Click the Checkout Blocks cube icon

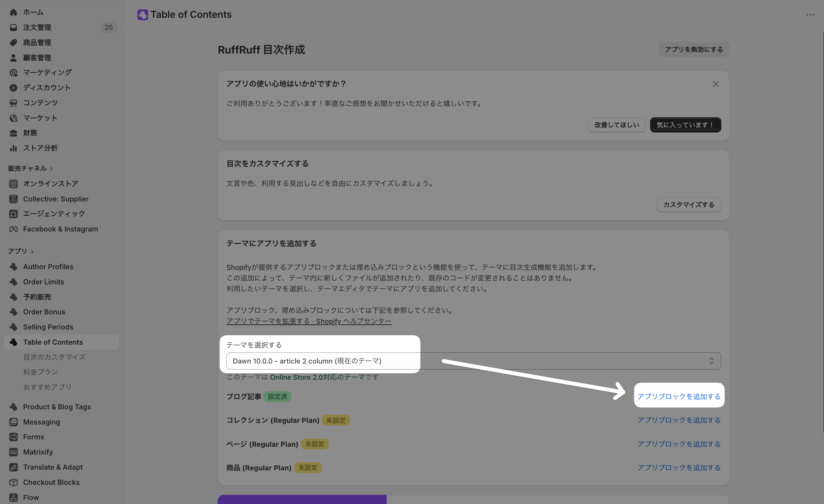click(13, 482)
